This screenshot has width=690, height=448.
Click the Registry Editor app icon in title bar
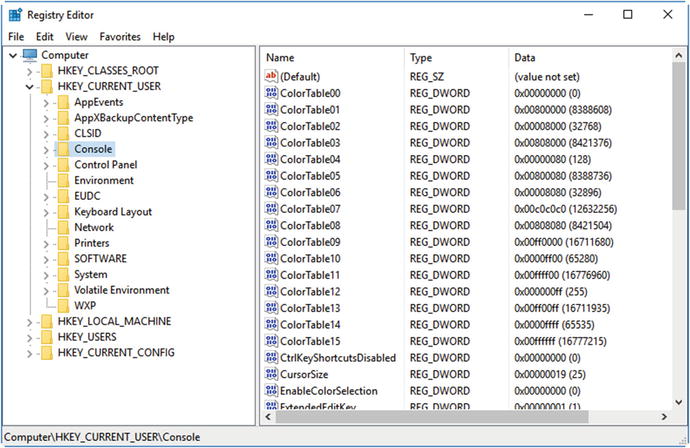15,15
